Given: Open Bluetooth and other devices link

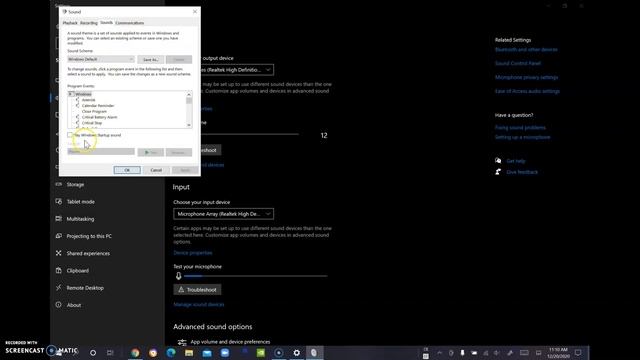Looking at the screenshot, I should coord(526,49).
